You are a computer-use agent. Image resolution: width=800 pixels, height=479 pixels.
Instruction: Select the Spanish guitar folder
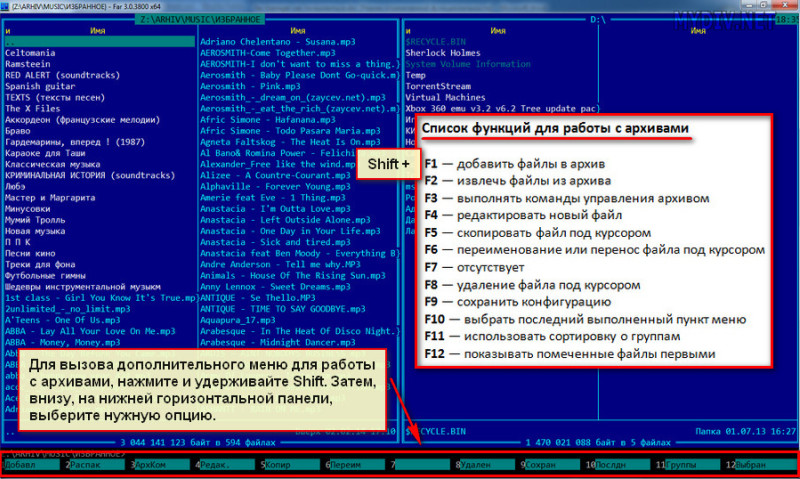tap(40, 86)
